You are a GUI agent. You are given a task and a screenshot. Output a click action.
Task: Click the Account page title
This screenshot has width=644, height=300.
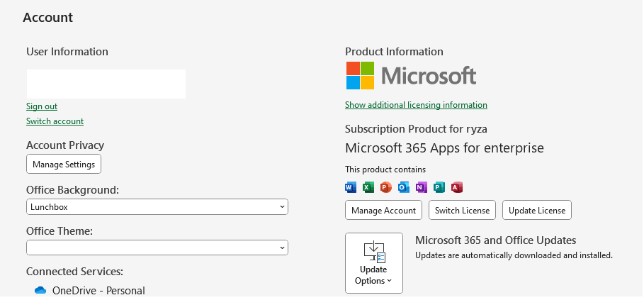click(48, 17)
